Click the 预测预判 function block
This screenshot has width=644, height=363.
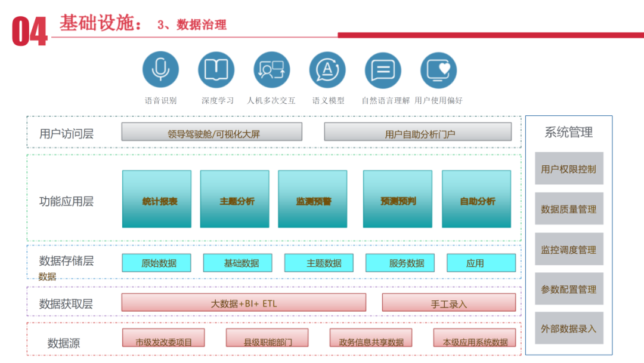click(398, 199)
